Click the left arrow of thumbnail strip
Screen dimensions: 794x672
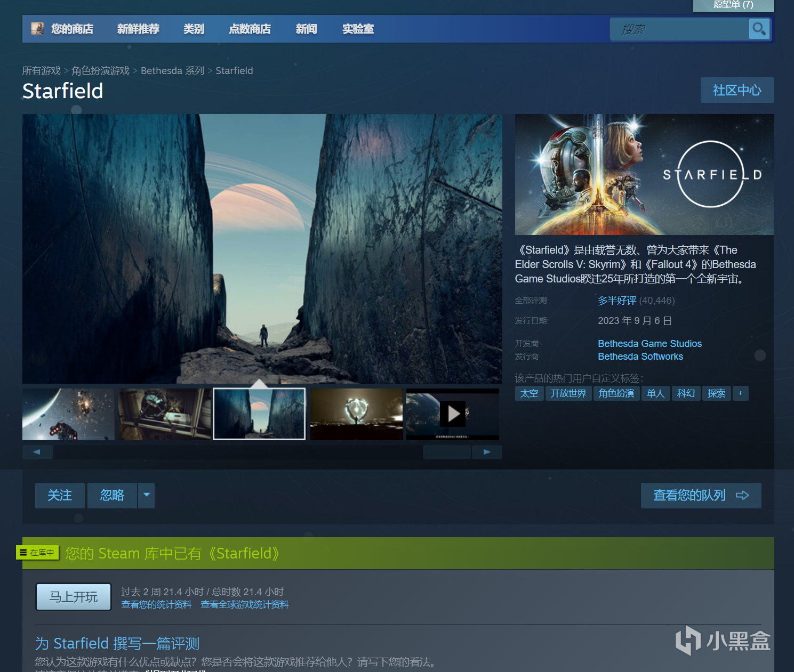click(x=37, y=452)
